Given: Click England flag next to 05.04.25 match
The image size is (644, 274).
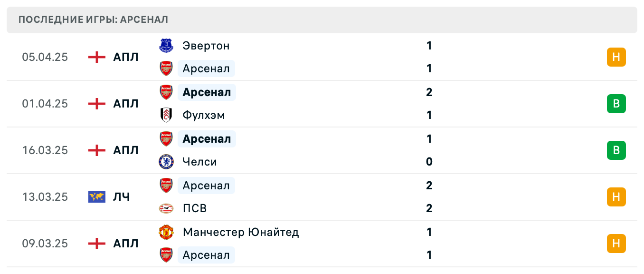Looking at the screenshot, I should pyautogui.click(x=97, y=57).
